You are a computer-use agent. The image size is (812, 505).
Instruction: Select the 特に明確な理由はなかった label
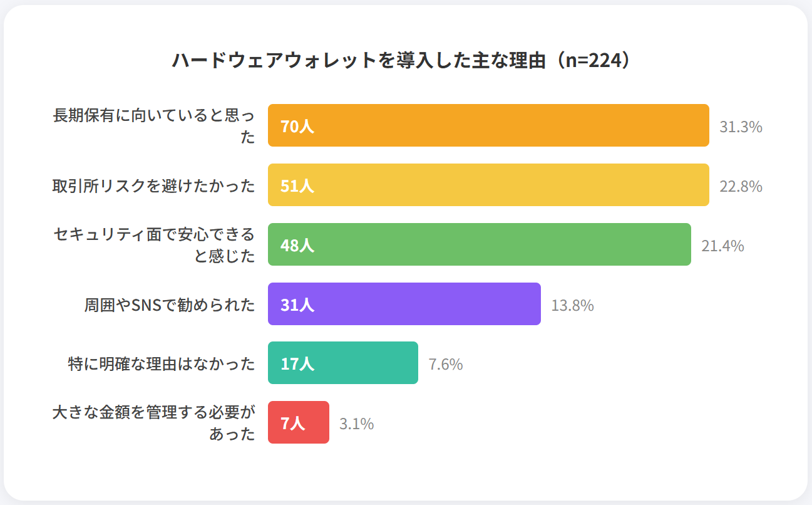(162, 363)
